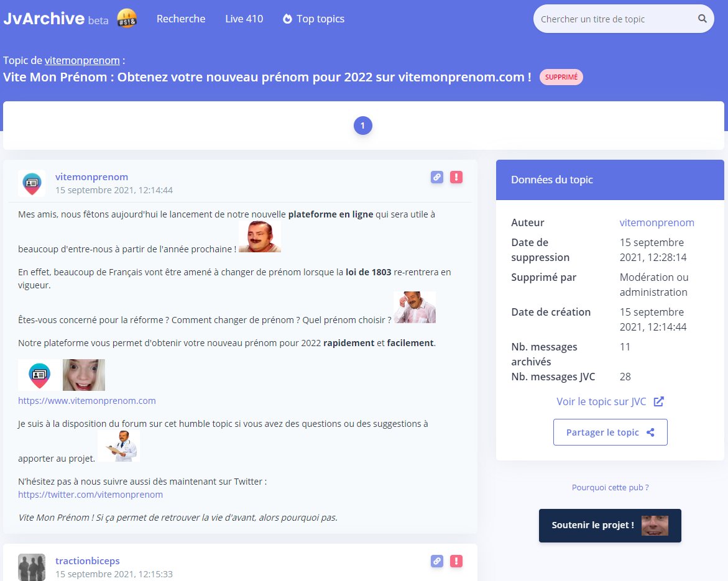Follow the twitter.com/vitemonprenom link

[x=91, y=495]
